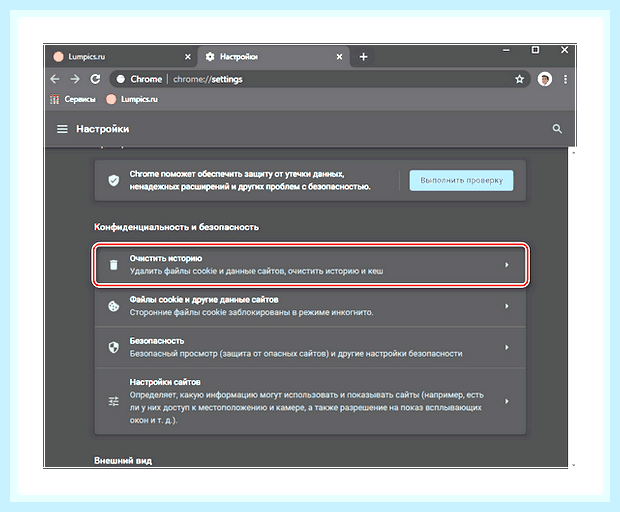
Task: Click scrollbar up arrow of settings page
Action: tap(573, 153)
